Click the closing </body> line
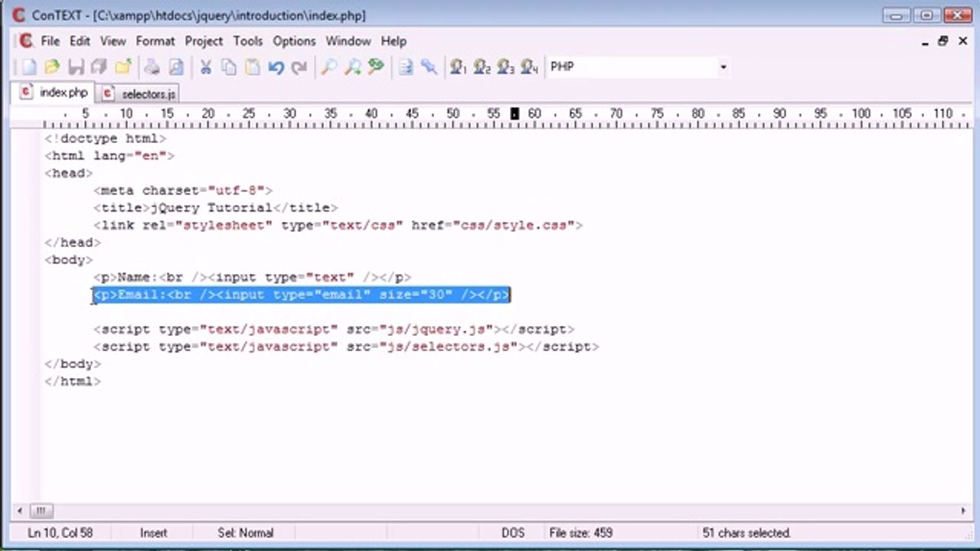Viewport: 980px width, 551px height. 73,364
